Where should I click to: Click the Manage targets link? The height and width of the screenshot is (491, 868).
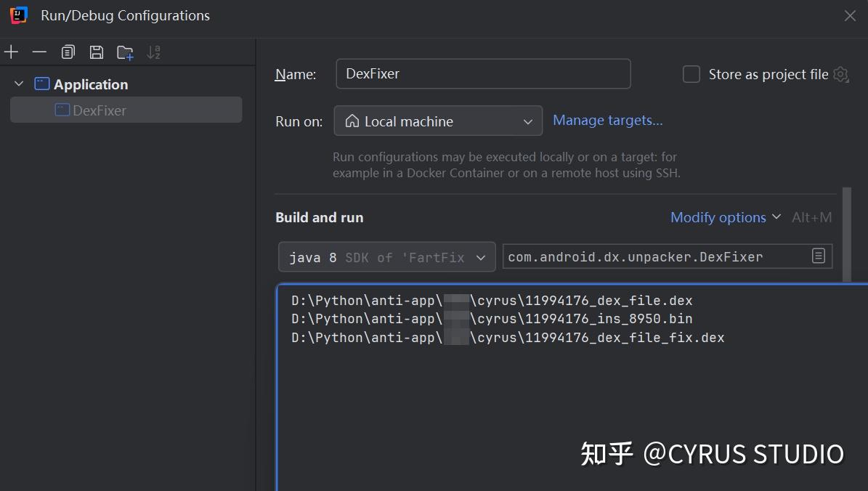click(608, 120)
